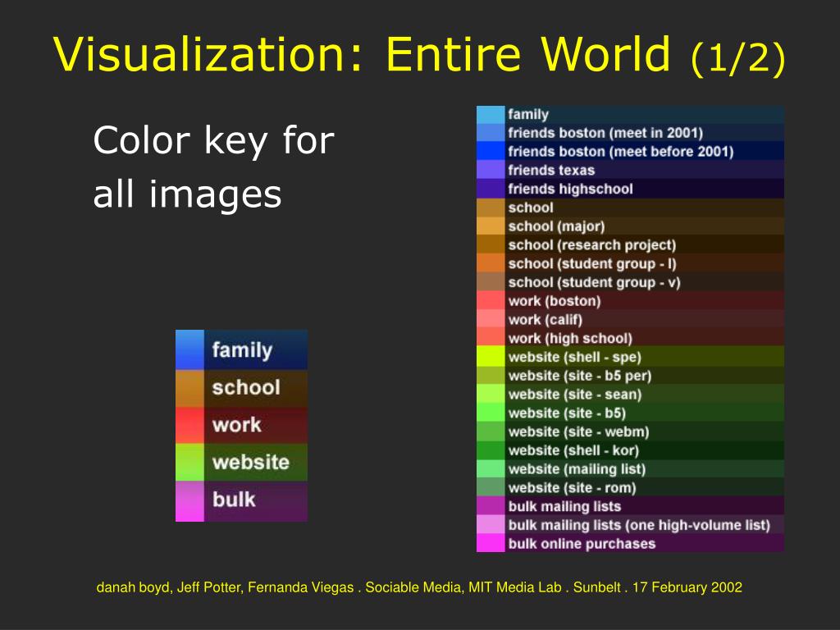The image size is (840, 630).
Task: Click the yellow-green swatch for website (shell - spe)
Action: pyautogui.click(x=491, y=357)
